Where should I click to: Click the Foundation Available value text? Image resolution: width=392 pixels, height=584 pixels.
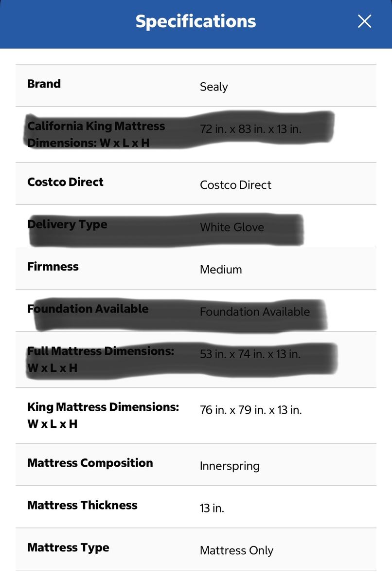pos(255,312)
